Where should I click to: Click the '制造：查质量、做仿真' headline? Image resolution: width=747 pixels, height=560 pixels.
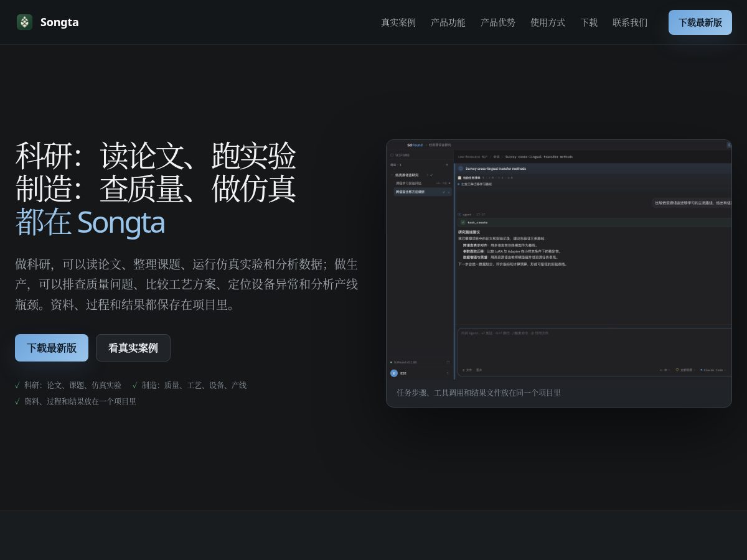156,189
